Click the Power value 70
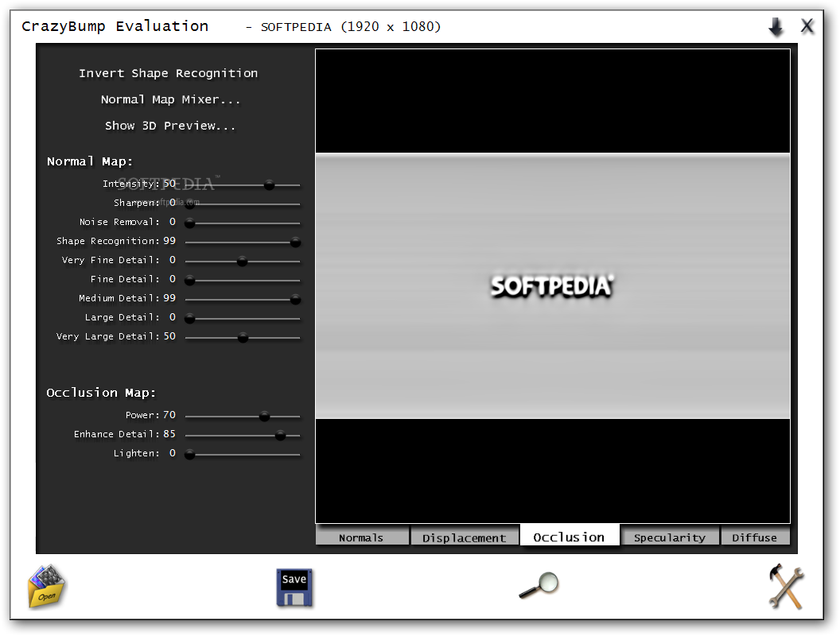Screen dimensions: 840x636 (169, 414)
